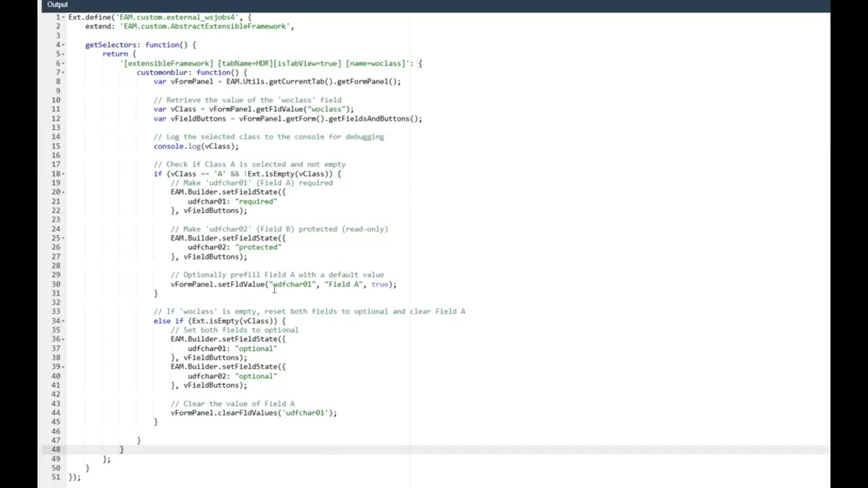The image size is (868, 488).
Task: Click comment 'Optionally prefill Field A with a default'
Action: tap(277, 275)
